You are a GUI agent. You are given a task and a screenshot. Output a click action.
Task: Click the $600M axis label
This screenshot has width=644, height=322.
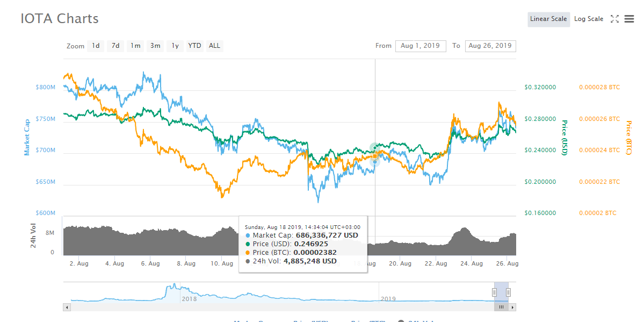(45, 213)
